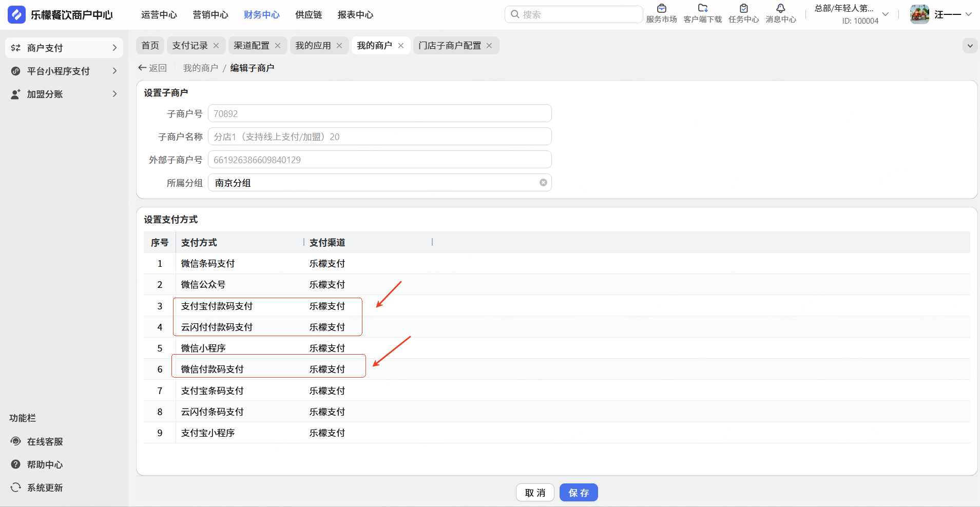Select the 微信公众号 row
The width and height of the screenshot is (980, 507).
(557, 284)
